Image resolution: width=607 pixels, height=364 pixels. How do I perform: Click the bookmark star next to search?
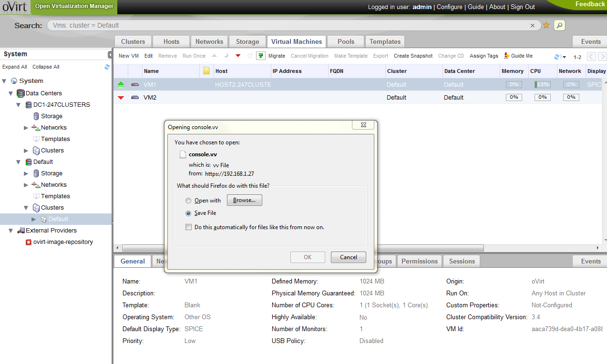pyautogui.click(x=546, y=25)
